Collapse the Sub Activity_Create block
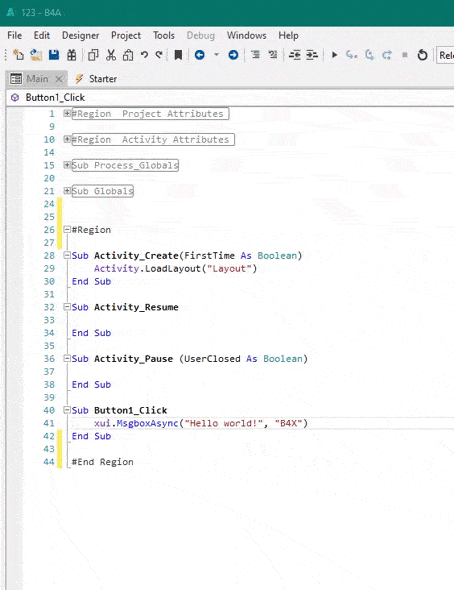Viewport: 454px width, 590px height. pos(67,255)
